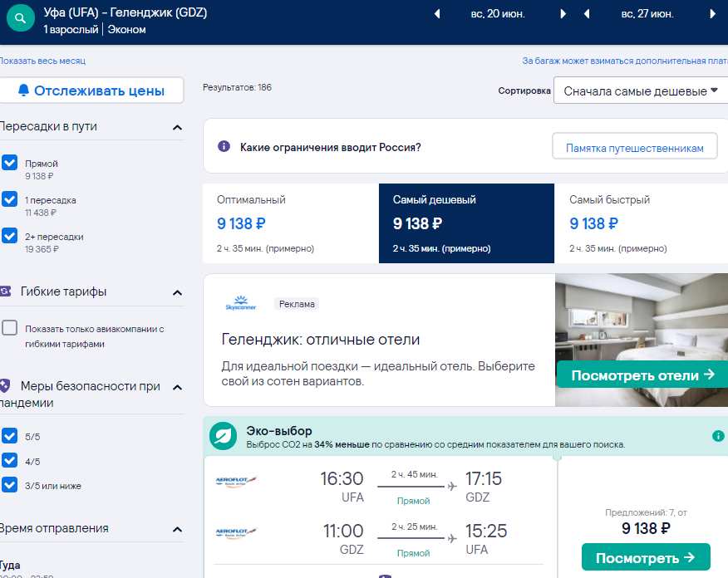
Task: Click the Геленджик: отличные отели ad heading
Action: point(320,340)
